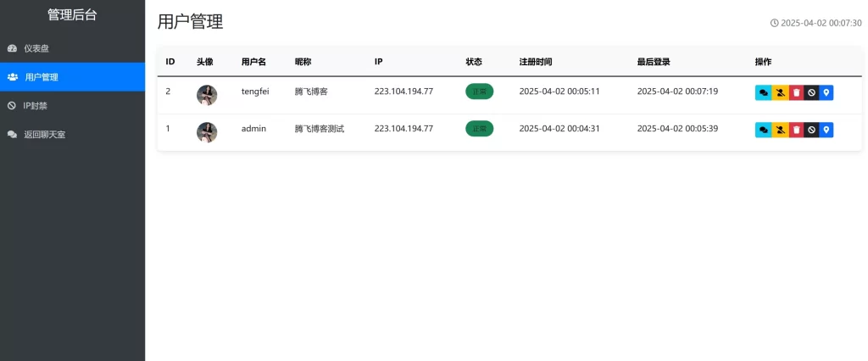
Task: Click last login 2025-04-02 00:07:19
Action: point(677,92)
